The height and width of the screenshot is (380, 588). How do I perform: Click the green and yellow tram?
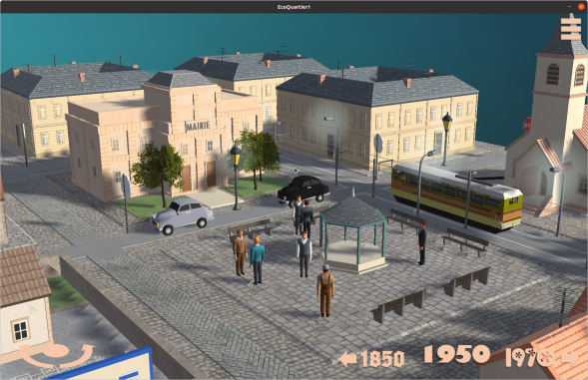click(456, 194)
